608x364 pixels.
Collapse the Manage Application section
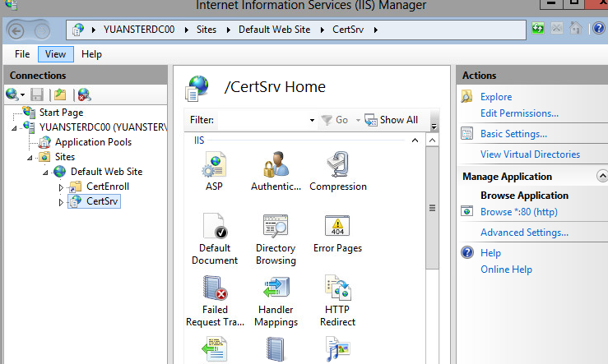(x=601, y=176)
